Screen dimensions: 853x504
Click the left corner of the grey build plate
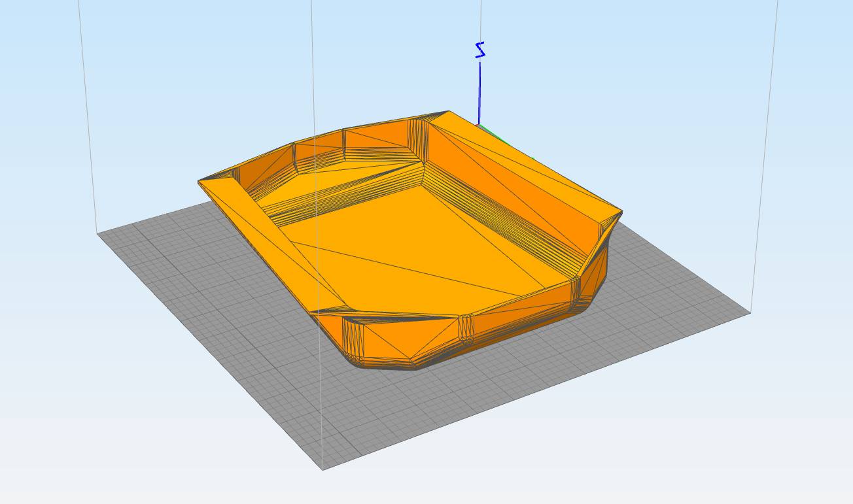[x=99, y=233]
